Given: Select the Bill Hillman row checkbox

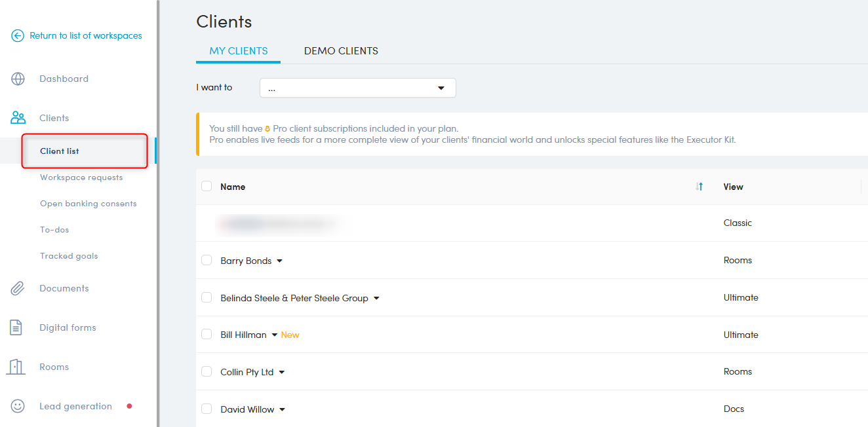Looking at the screenshot, I should 207,335.
